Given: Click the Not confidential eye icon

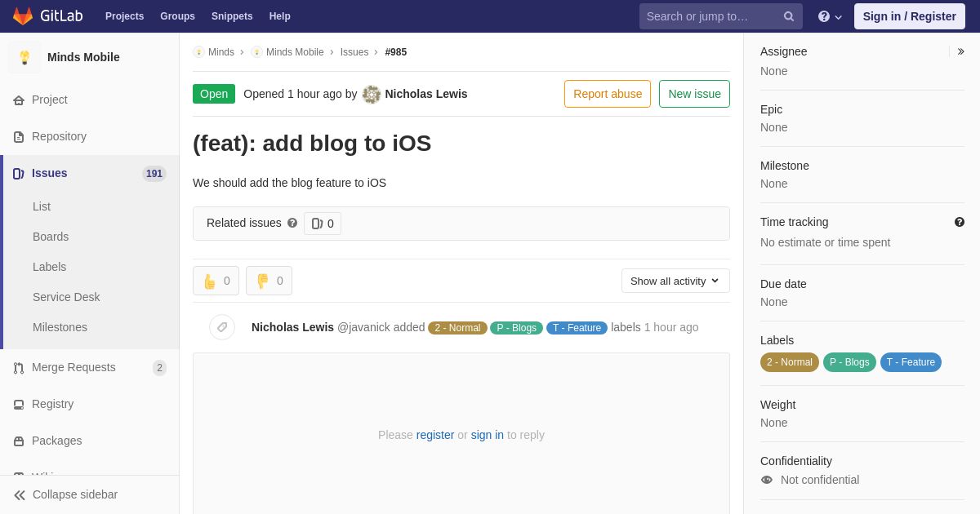Looking at the screenshot, I should pos(767,480).
